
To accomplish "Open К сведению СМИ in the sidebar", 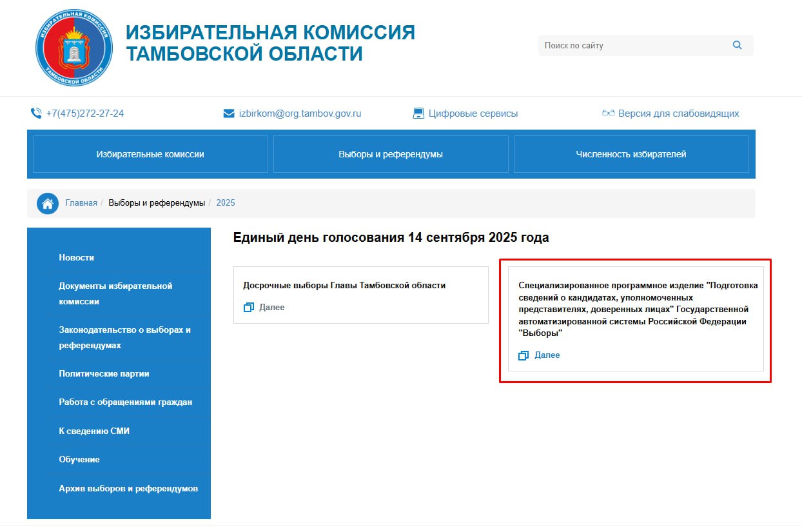I will click(94, 431).
